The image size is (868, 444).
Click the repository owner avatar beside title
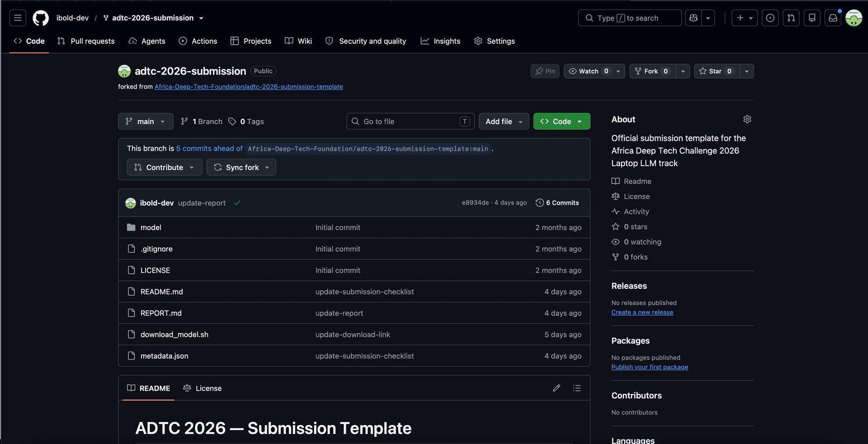124,71
